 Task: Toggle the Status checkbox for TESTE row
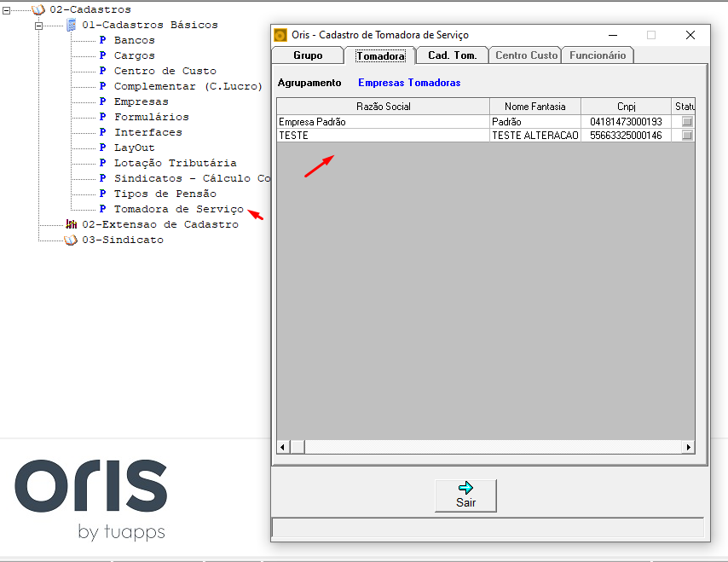[687, 135]
